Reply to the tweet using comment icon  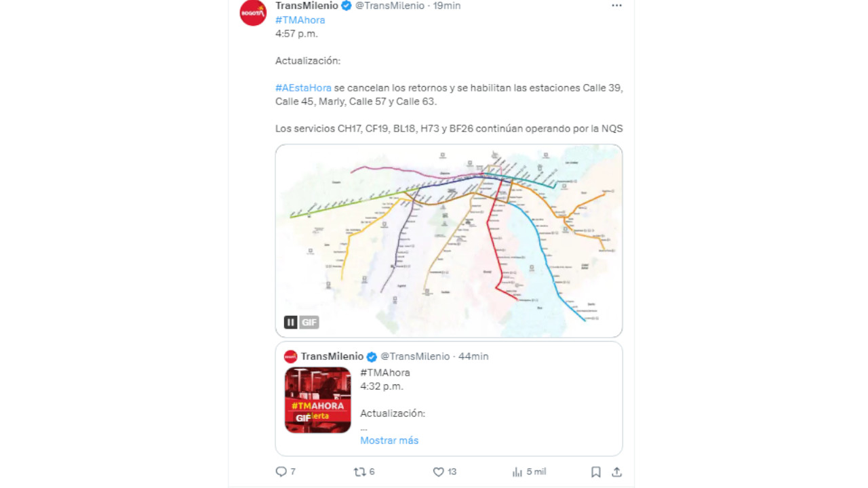[x=281, y=472]
